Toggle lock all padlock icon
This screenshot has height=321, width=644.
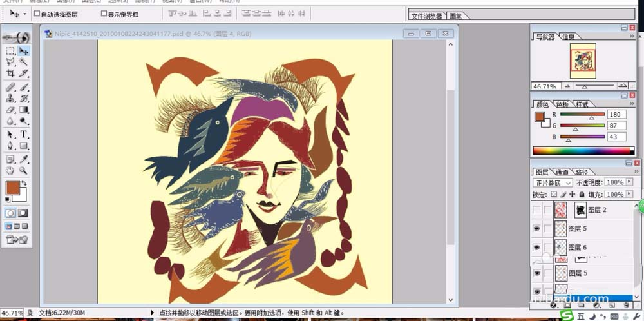582,194
